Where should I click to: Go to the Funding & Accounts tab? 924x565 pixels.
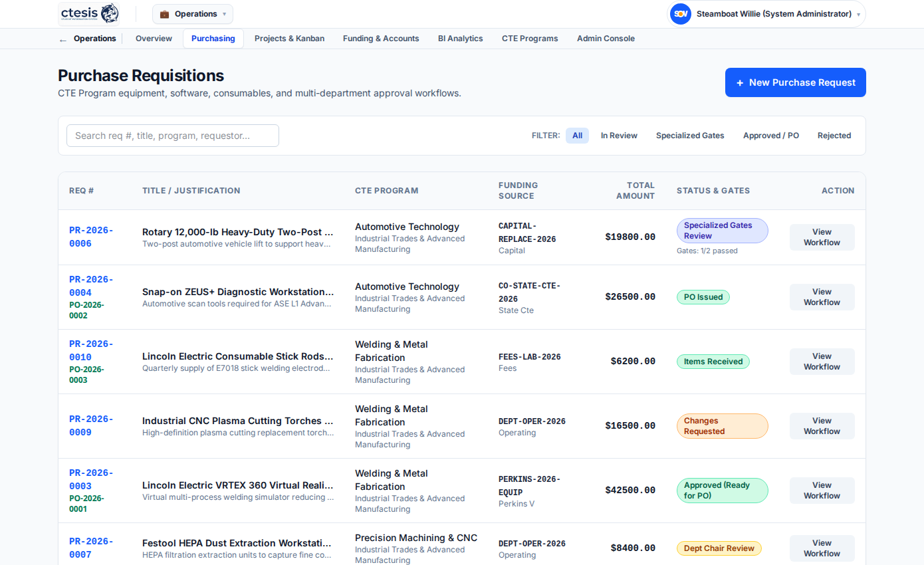(381, 39)
